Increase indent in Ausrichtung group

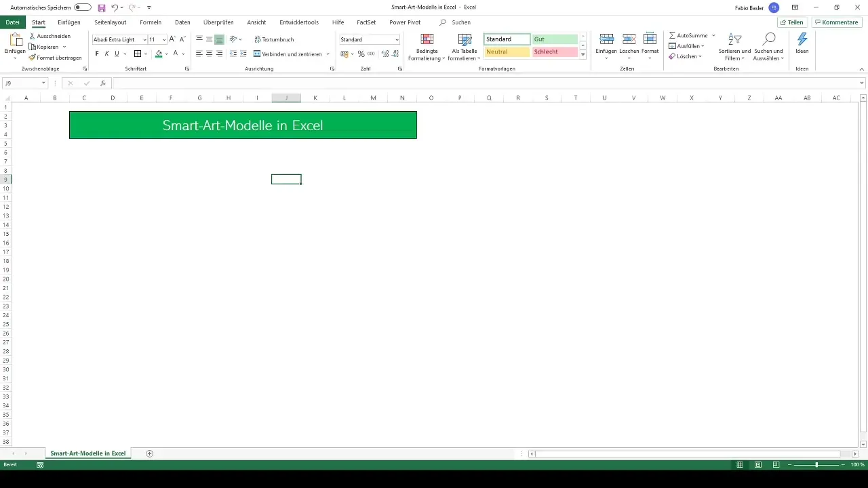[x=243, y=54]
